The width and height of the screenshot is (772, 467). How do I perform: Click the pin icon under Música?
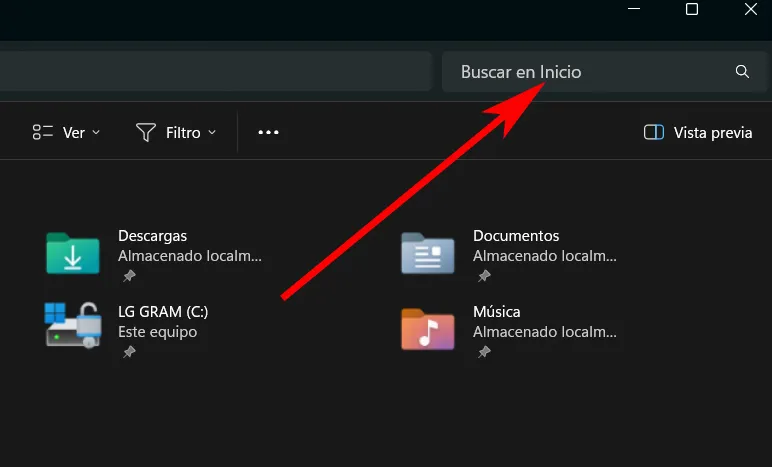[x=484, y=351]
